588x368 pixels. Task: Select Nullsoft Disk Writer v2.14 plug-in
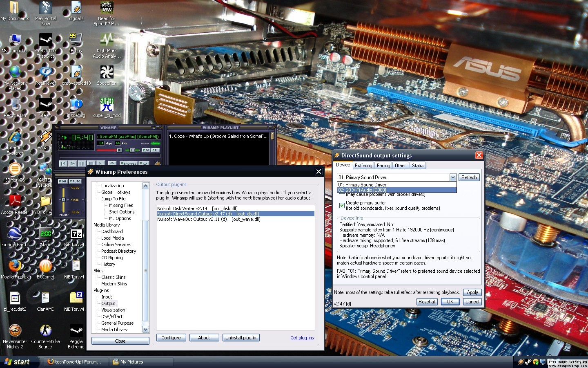click(x=236, y=209)
